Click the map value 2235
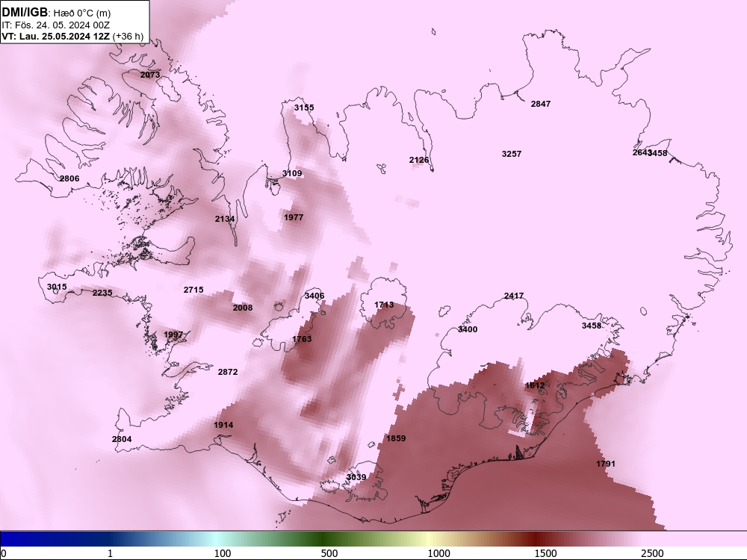The width and height of the screenshot is (747, 560). pyautogui.click(x=102, y=293)
